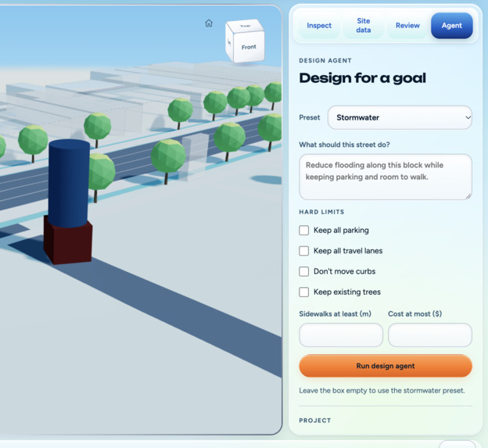Click the 'DESIGN AGENT' label
The width and height of the screenshot is (488, 448).
tap(325, 61)
